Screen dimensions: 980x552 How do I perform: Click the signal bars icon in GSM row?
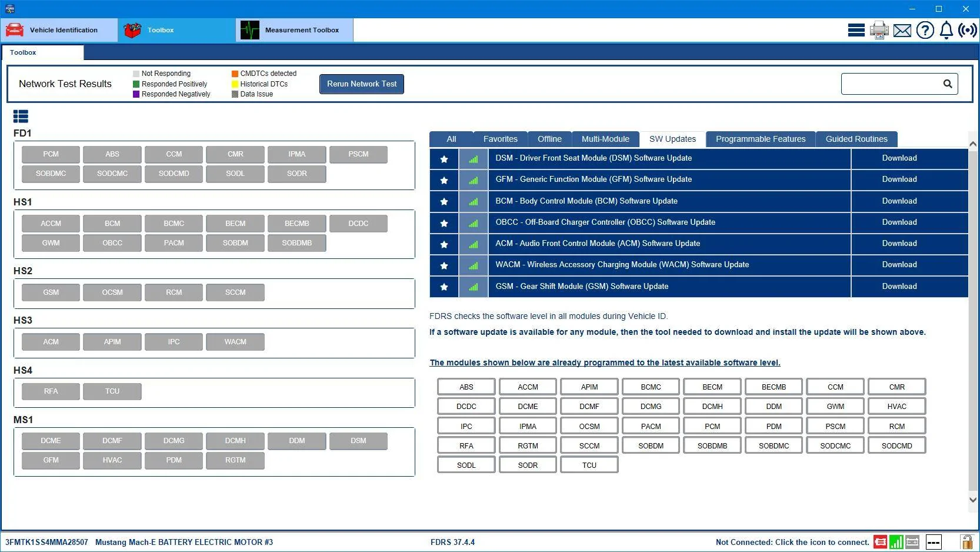tap(474, 287)
